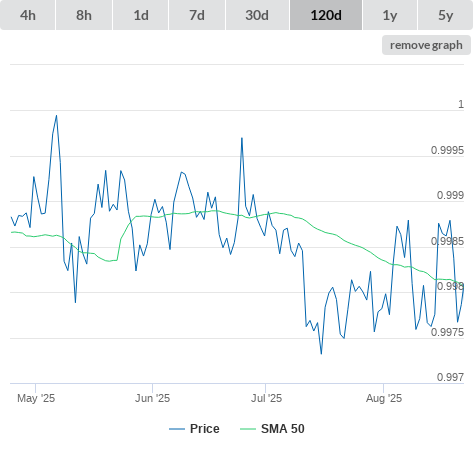The height and width of the screenshot is (455, 474).
Task: Select the 8h time range
Action: coord(84,15)
